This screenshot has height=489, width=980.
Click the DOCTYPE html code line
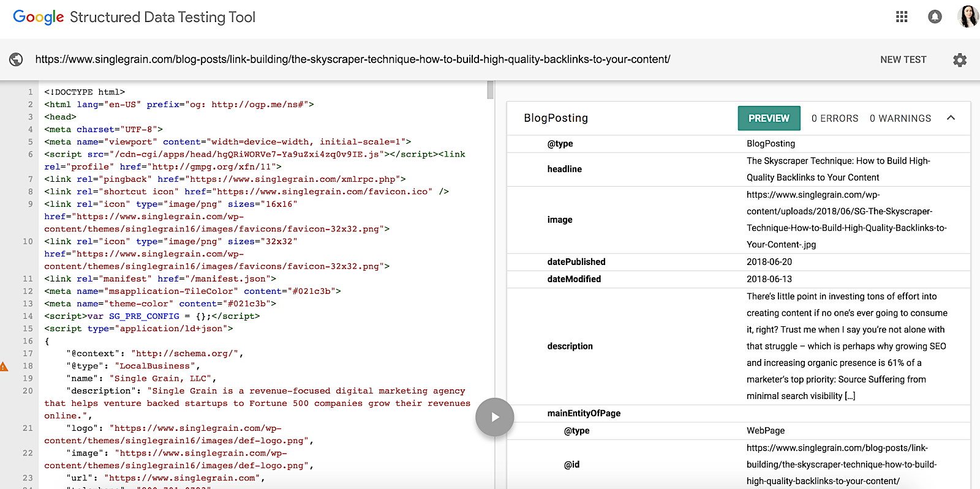(x=85, y=92)
